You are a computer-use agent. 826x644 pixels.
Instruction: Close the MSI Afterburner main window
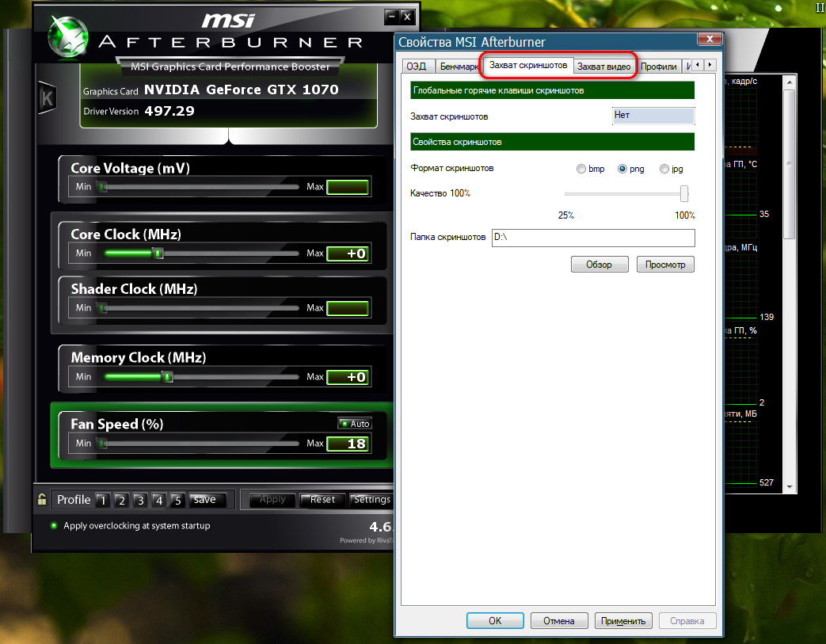(407, 17)
